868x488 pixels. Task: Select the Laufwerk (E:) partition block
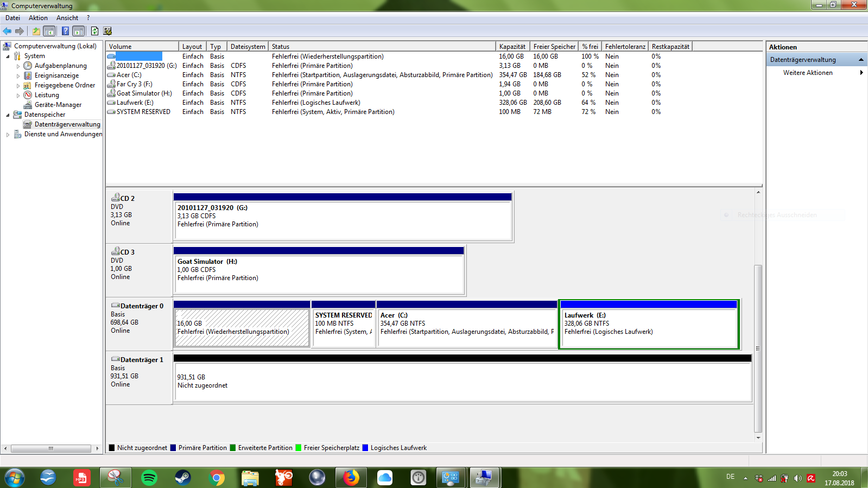coord(649,324)
